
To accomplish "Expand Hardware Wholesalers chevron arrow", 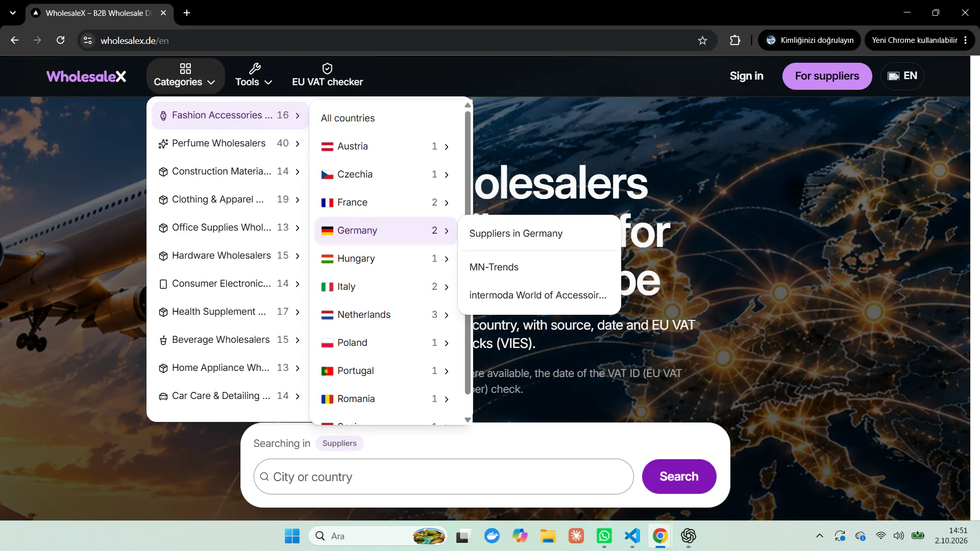I will [x=298, y=256].
